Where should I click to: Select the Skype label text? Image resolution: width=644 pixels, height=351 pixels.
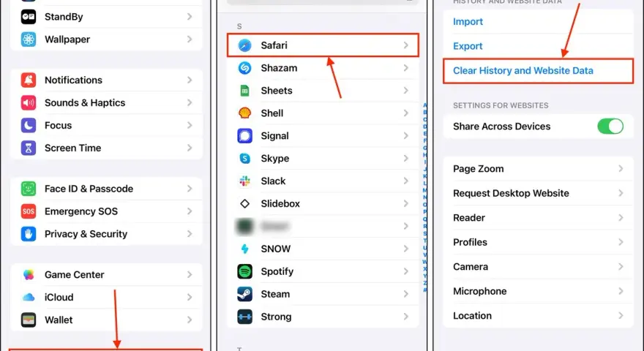(274, 159)
